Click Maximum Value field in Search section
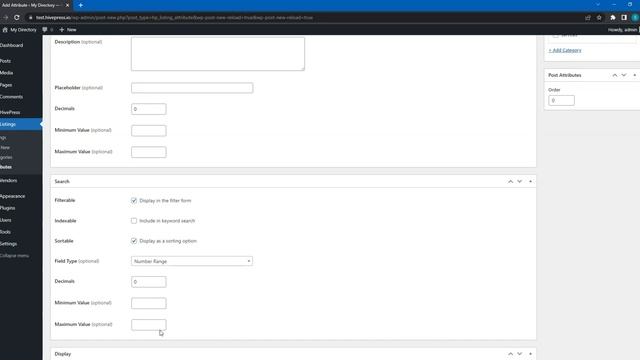Screen dimensions: 640x360 click(149, 325)
